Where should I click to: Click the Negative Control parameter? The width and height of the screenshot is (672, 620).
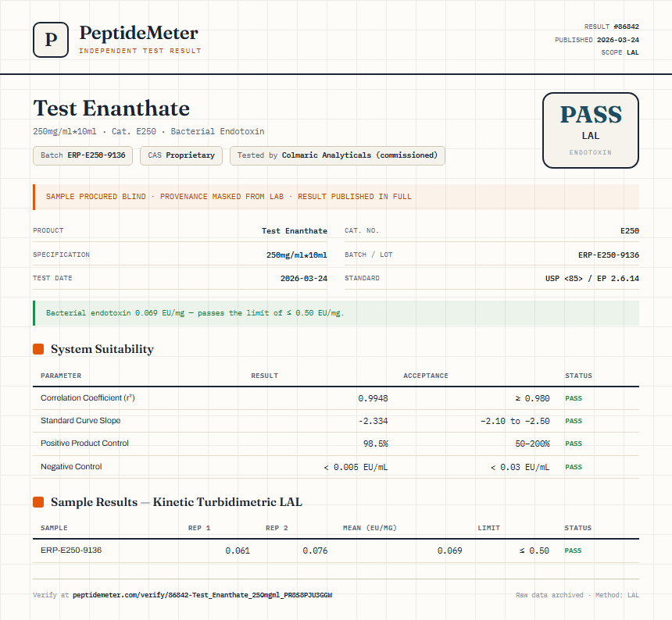click(71, 466)
